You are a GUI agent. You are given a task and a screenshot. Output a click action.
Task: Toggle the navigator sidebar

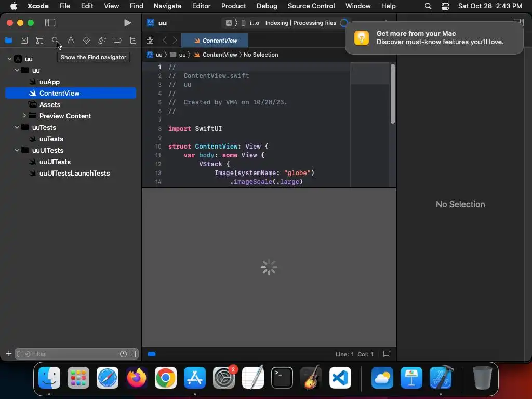50,23
